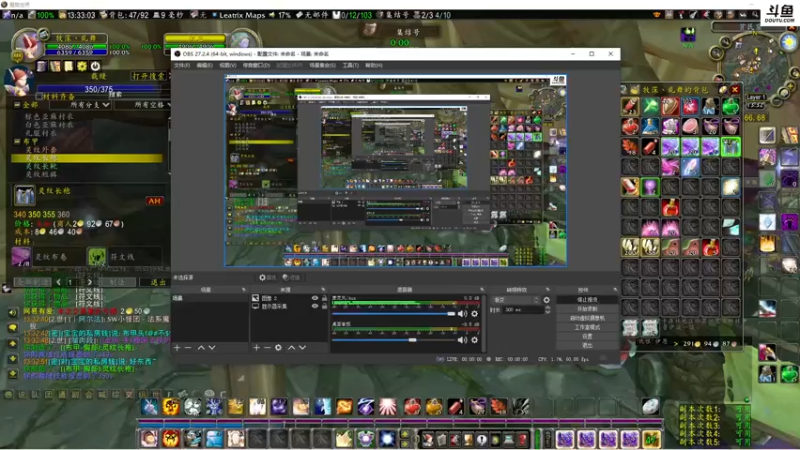Image resolution: width=800 pixels, height=450 pixels.
Task: Add a new scene with plus button
Action: point(177,347)
